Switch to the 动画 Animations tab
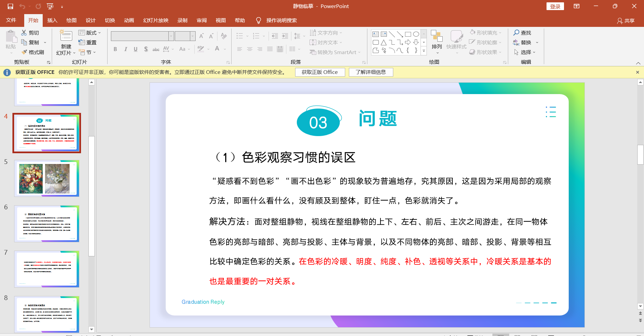This screenshot has width=644, height=336. pyautogui.click(x=129, y=20)
